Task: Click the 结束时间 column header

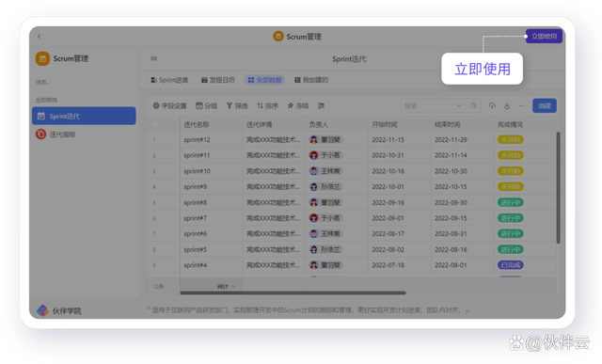Action: [448, 124]
